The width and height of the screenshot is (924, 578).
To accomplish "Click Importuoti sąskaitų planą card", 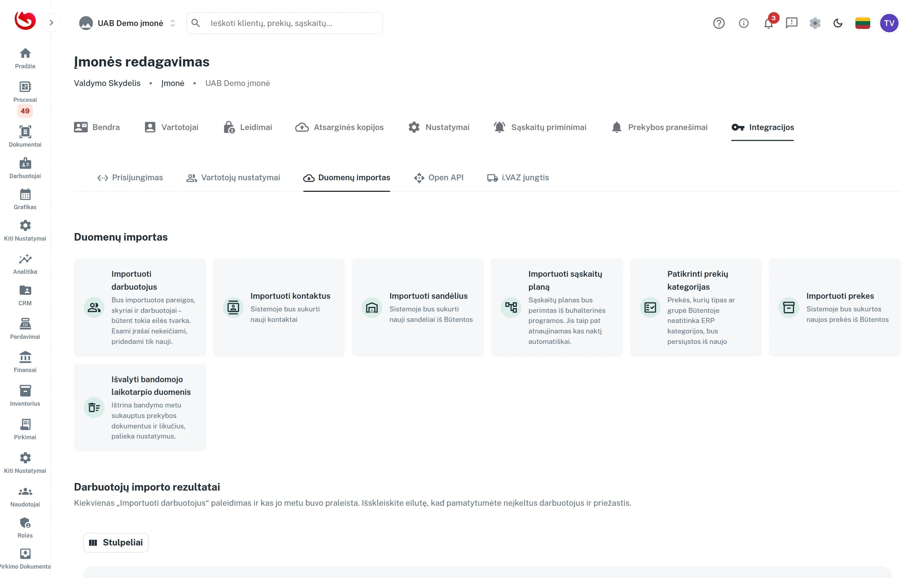I will (x=557, y=307).
